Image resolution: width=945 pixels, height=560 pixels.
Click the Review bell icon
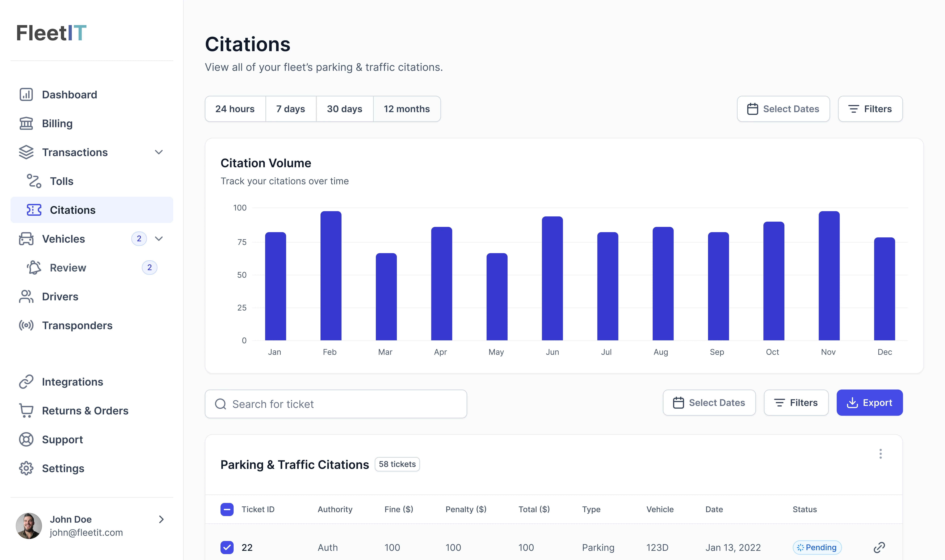coord(34,268)
